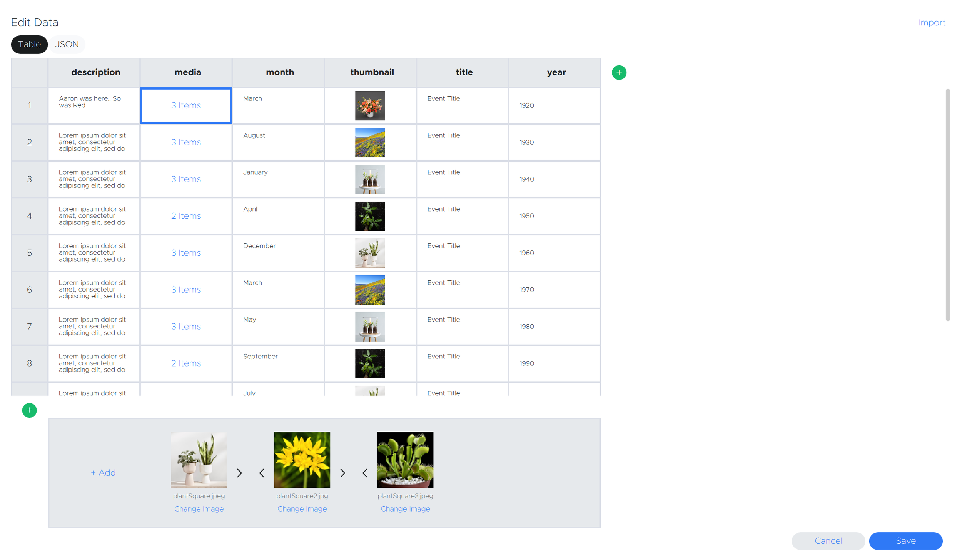
Task: Move plantSquare3.jpeg left with arrow
Action: tap(365, 473)
